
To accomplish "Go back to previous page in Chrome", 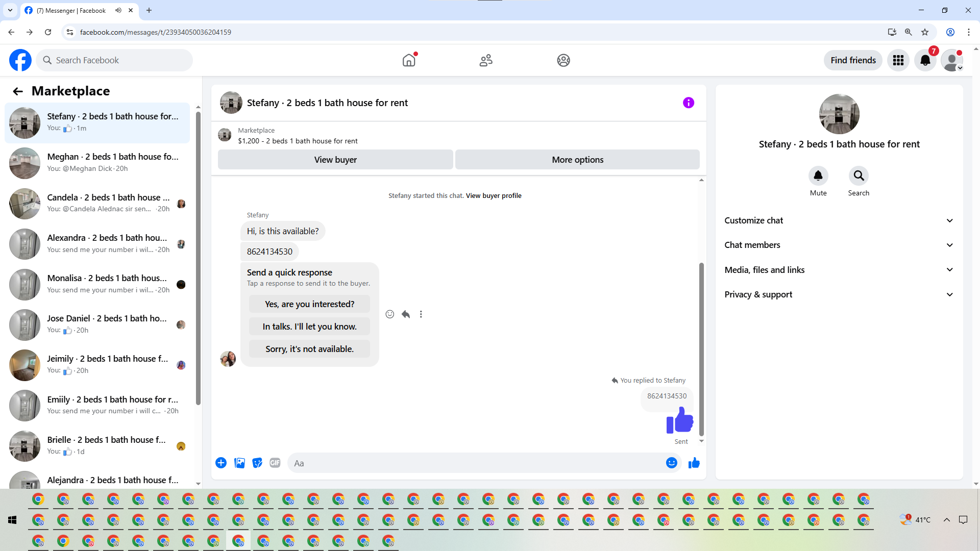I will click(x=11, y=32).
